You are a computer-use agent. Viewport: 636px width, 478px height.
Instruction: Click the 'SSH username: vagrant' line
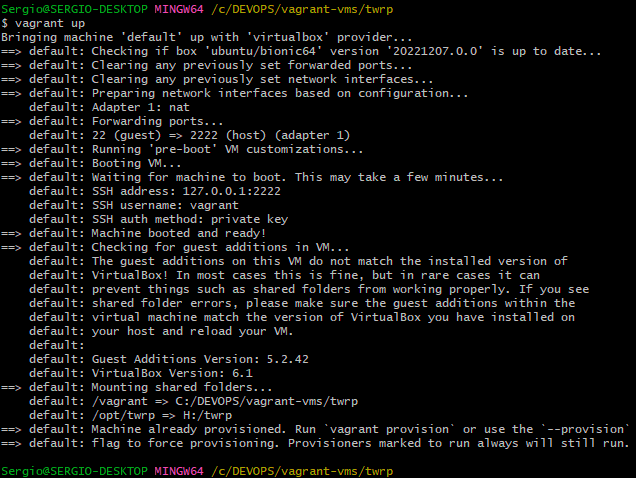[165, 205]
